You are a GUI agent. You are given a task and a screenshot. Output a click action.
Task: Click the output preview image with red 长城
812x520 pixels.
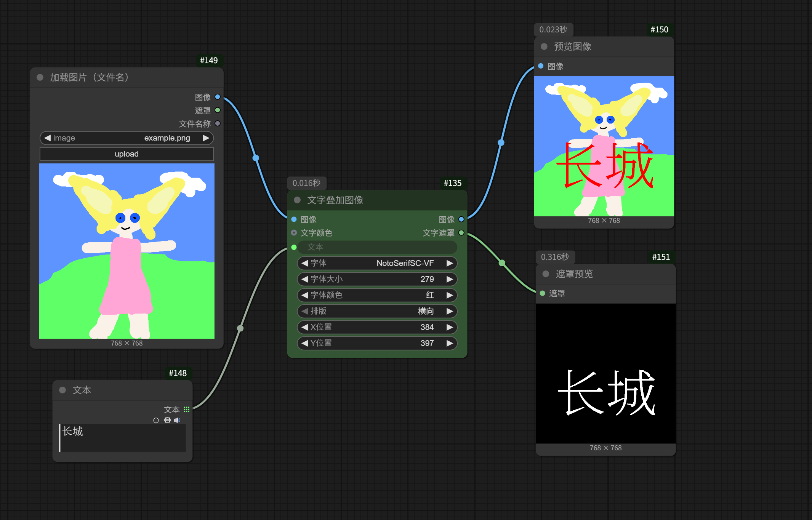click(604, 146)
